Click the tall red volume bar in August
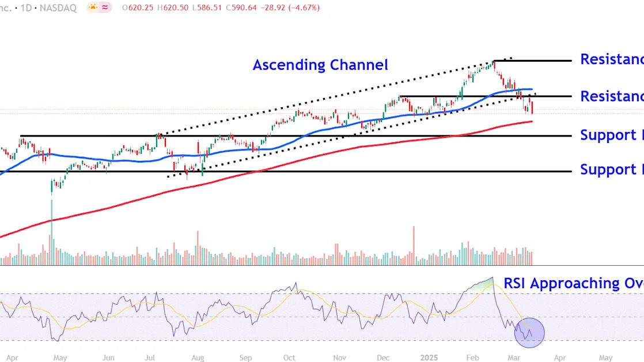Viewport: 644px width, 362px height. click(x=198, y=248)
